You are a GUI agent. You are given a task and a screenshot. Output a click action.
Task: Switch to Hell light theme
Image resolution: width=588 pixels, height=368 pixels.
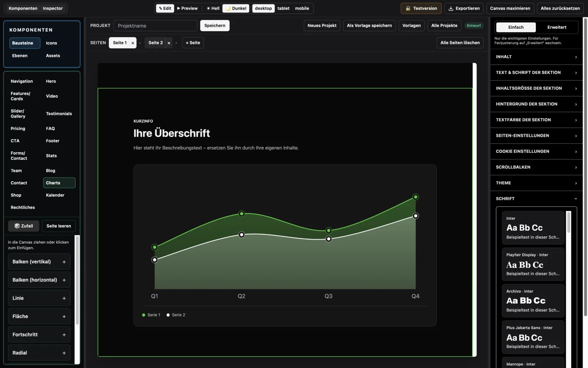coord(213,8)
